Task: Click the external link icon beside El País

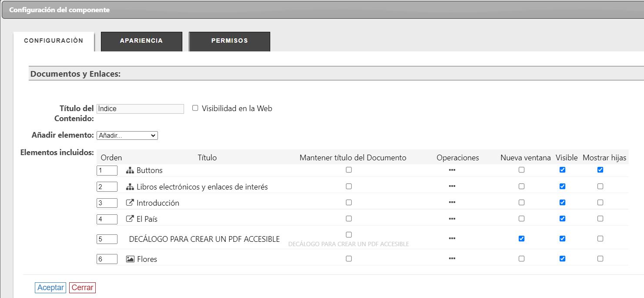Action: pyautogui.click(x=130, y=219)
